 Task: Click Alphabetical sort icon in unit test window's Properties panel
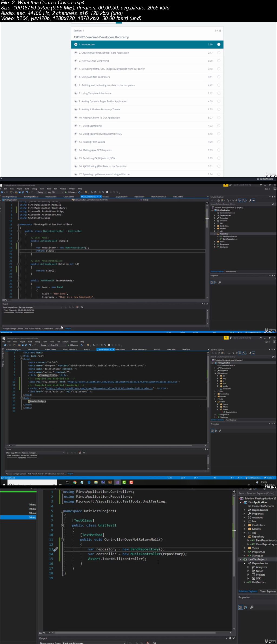coord(246,607)
